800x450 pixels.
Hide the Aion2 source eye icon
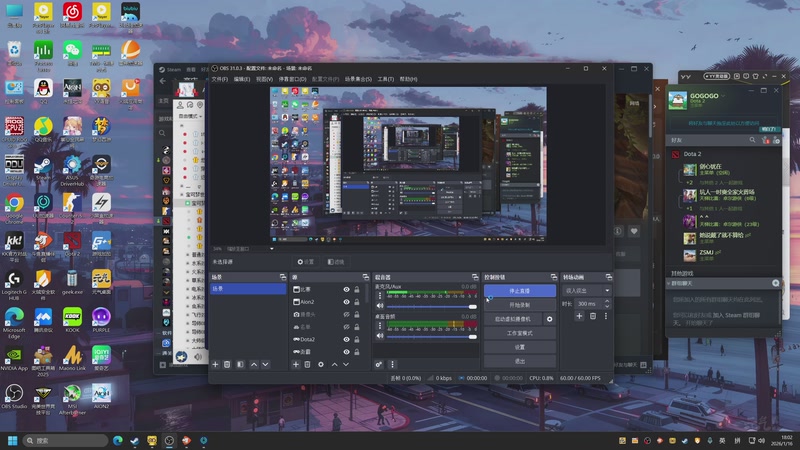(x=347, y=301)
